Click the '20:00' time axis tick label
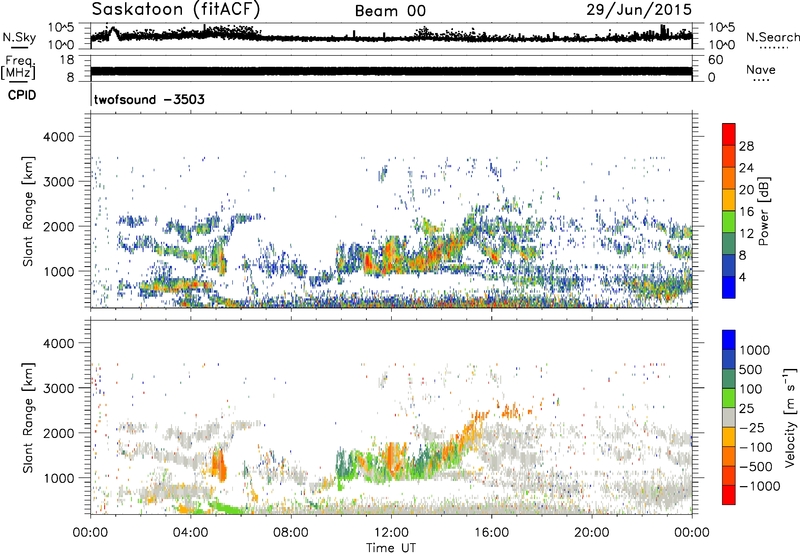Screen dimensions: 800x554 tap(591, 533)
